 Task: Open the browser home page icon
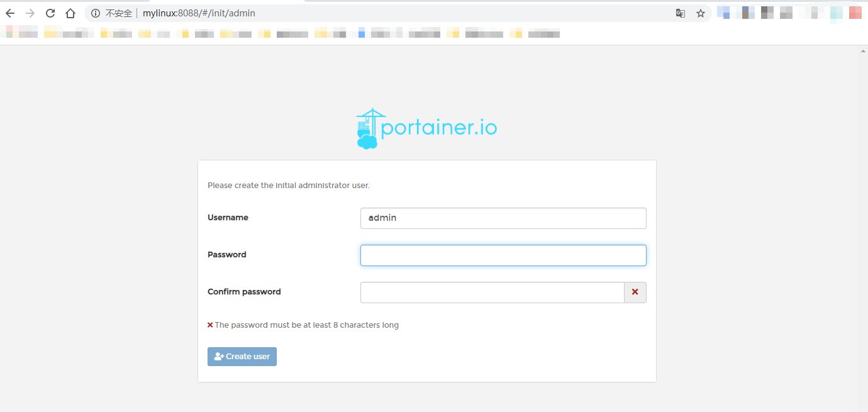70,13
